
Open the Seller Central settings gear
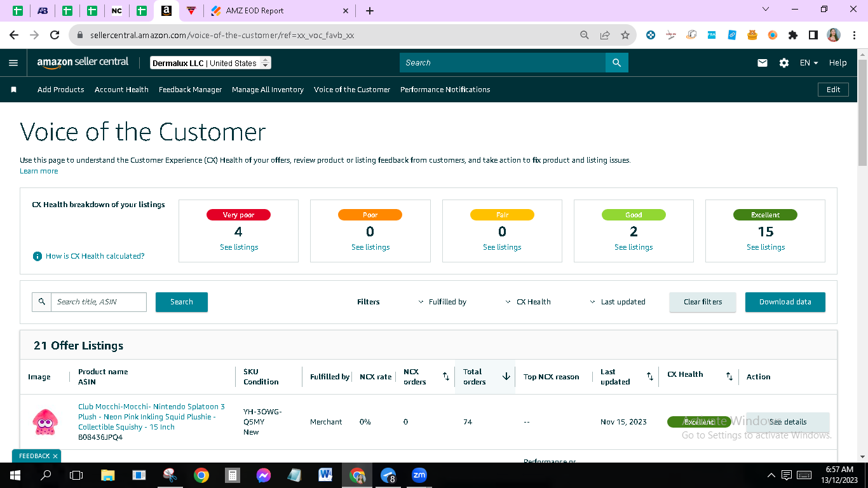(784, 63)
